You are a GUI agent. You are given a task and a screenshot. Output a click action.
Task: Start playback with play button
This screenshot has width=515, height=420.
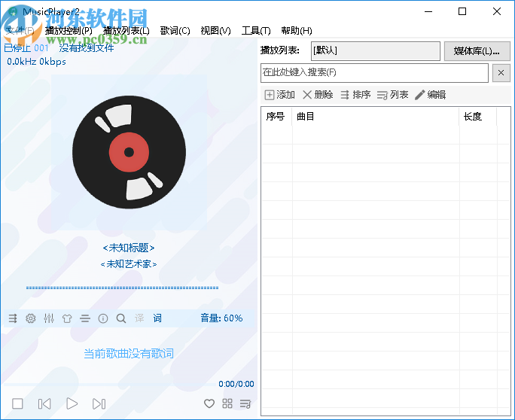[72, 403]
